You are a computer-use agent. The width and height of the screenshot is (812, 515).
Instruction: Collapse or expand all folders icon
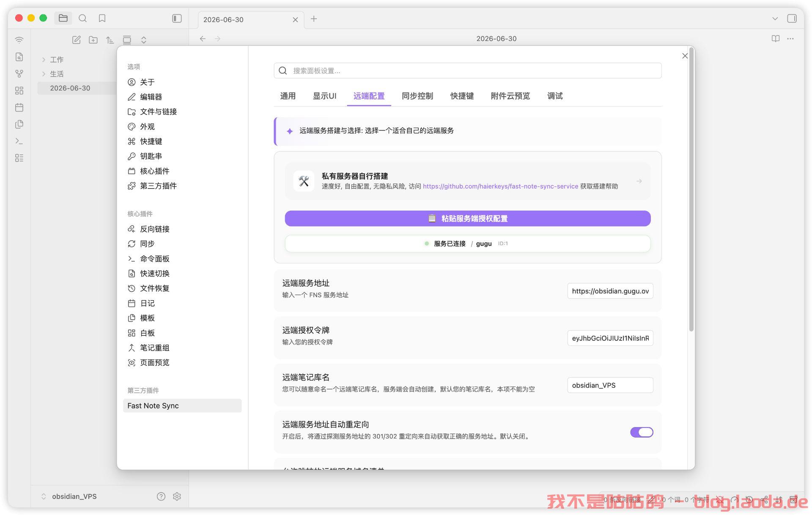point(144,40)
